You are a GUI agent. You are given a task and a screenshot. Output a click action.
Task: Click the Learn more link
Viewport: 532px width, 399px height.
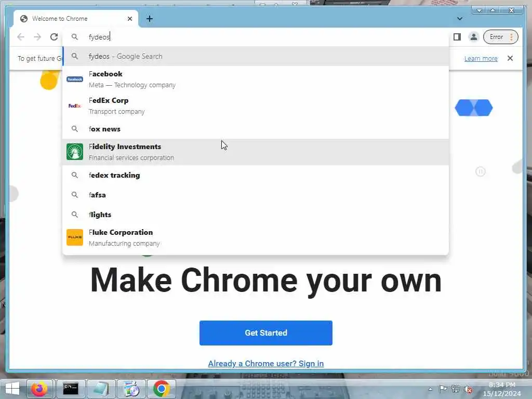pos(481,58)
